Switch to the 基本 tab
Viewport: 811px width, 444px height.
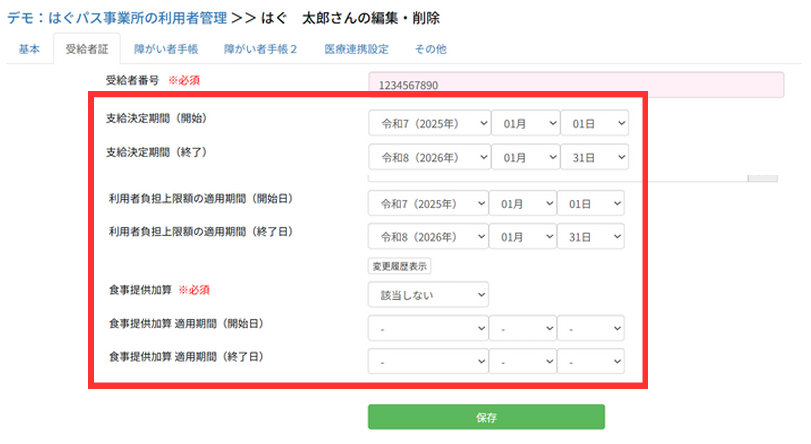pos(29,49)
